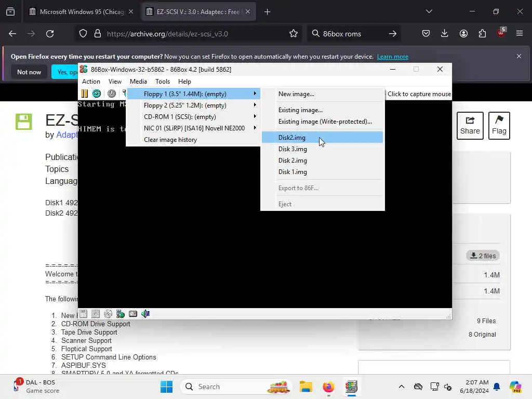The image size is (532, 399).
Task: Click the network status bar icon
Action: pos(121,314)
